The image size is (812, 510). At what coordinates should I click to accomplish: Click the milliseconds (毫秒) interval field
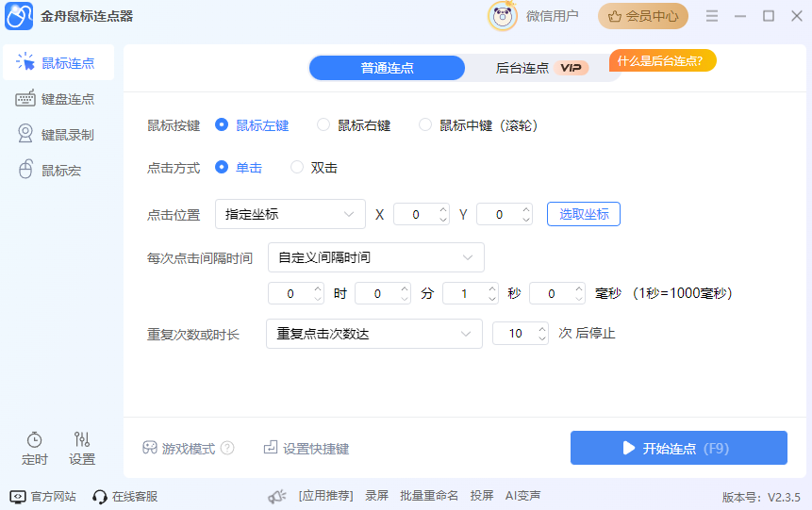coord(552,293)
